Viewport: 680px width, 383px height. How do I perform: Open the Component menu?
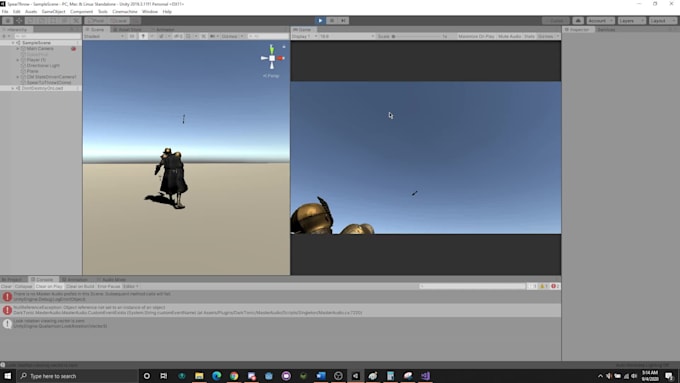[81, 12]
